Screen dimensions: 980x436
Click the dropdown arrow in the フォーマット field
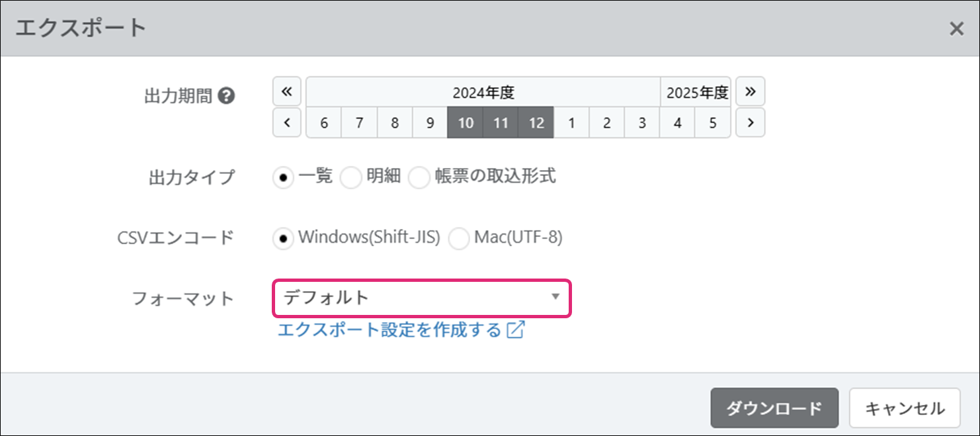coord(555,297)
